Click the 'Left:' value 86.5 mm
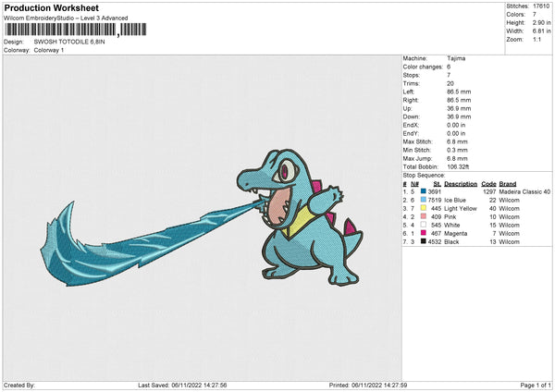 pos(459,92)
